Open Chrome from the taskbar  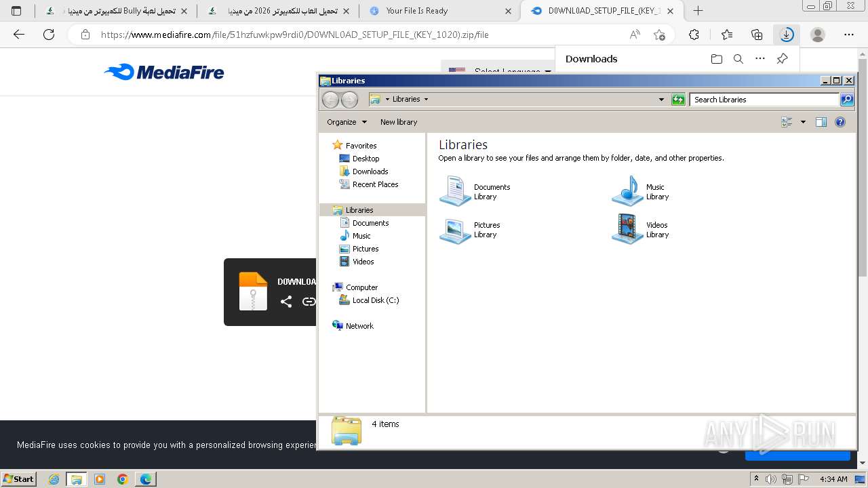click(x=123, y=479)
